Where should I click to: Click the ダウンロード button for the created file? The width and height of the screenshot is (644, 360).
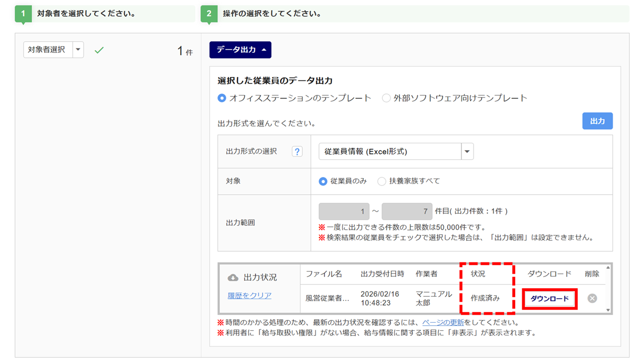[549, 299]
